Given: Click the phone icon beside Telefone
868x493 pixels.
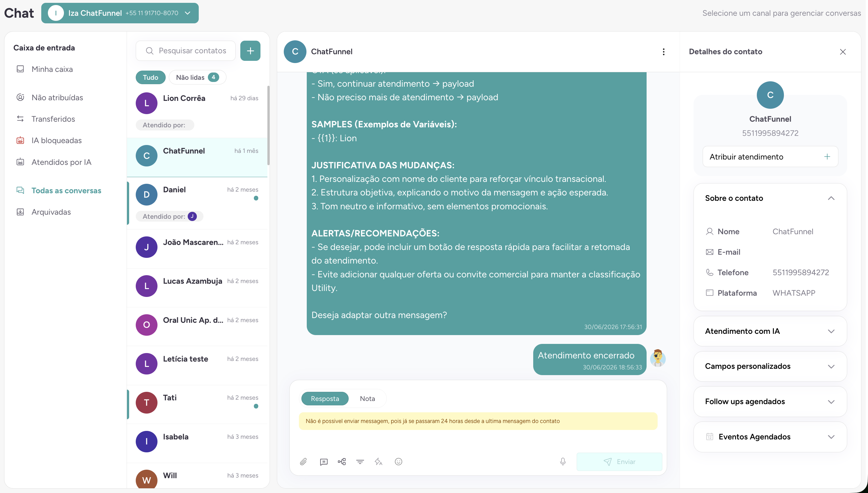Looking at the screenshot, I should click(x=710, y=273).
